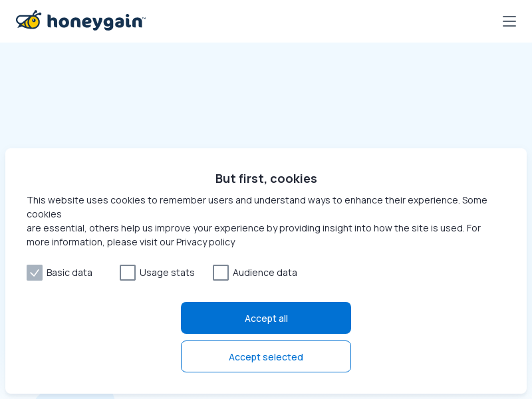The height and width of the screenshot is (399, 532).
Task: Click the cookie description paragraph
Action: [257, 221]
